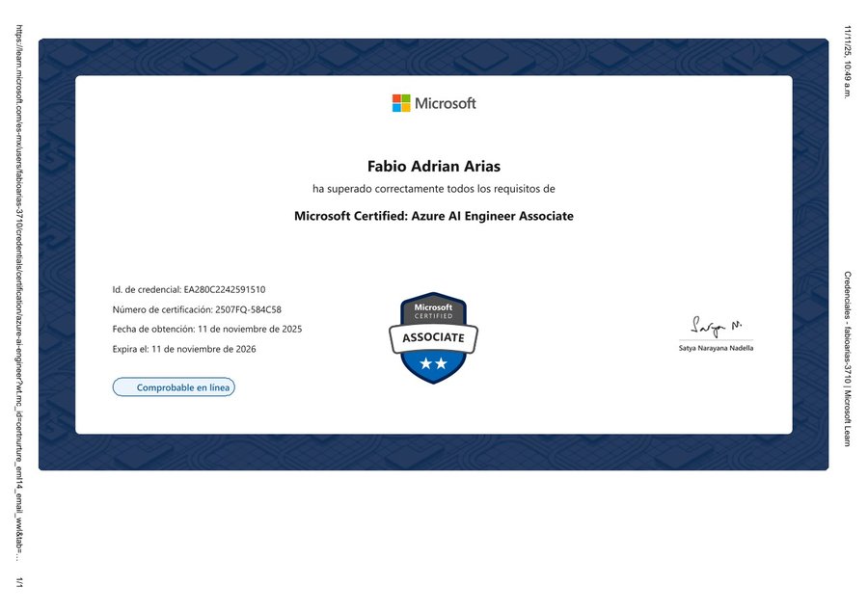Screen dimensions: 868x612
Task: Click 'Expira el: 11 de noviembre de 2026'
Action: 184,349
